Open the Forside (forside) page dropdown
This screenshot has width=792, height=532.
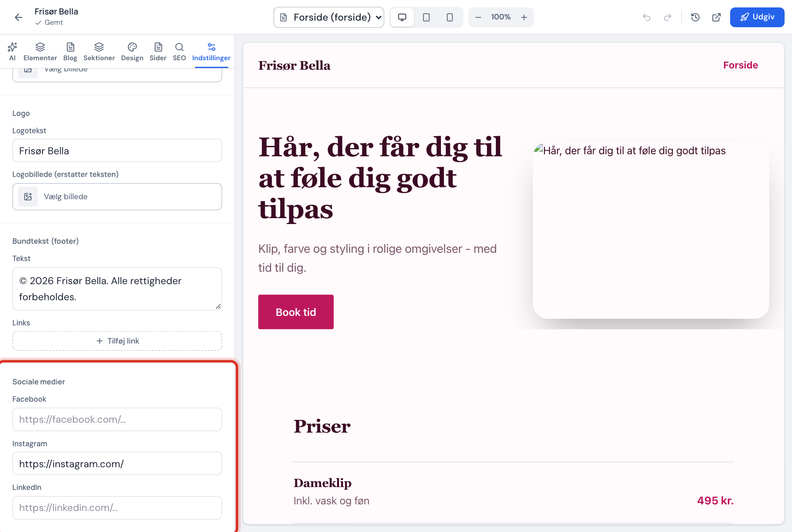click(329, 17)
